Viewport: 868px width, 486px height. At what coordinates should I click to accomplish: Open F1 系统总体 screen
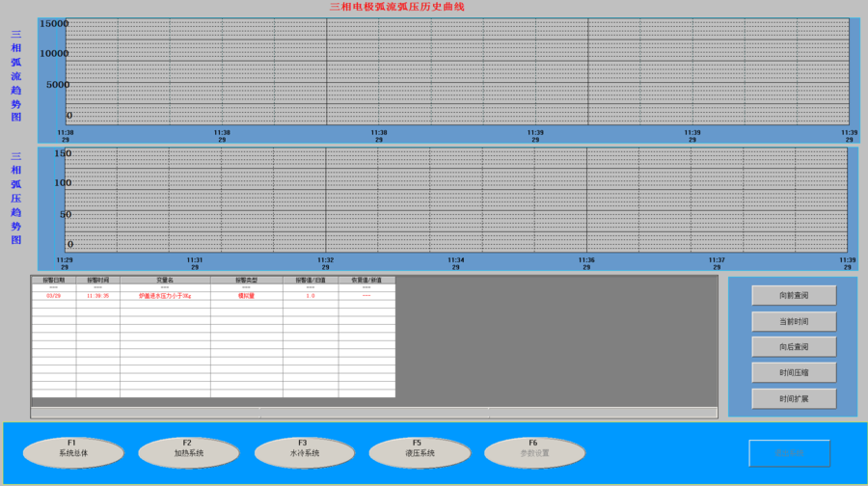[73, 452]
